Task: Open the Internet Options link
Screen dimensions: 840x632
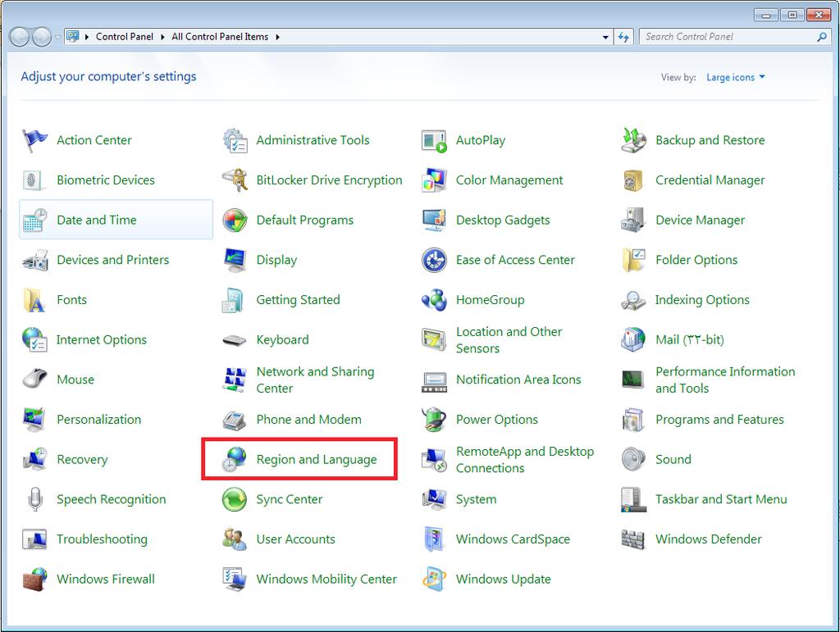Action: pos(101,340)
